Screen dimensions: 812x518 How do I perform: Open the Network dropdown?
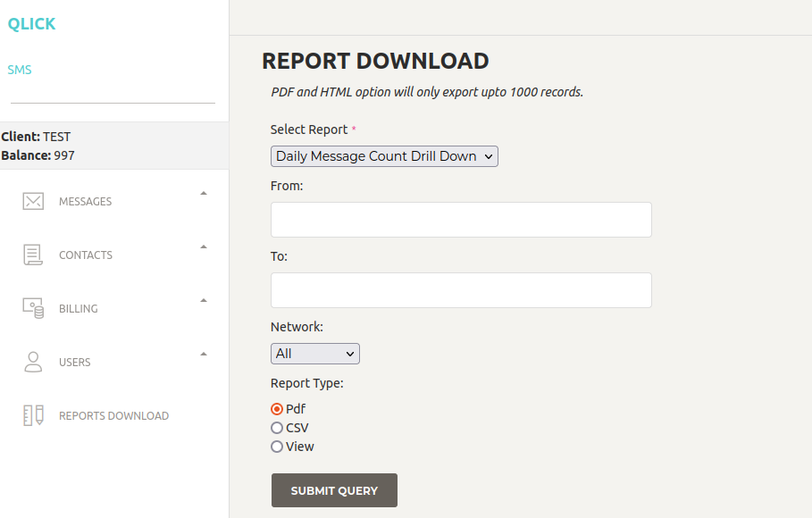pyautogui.click(x=314, y=354)
